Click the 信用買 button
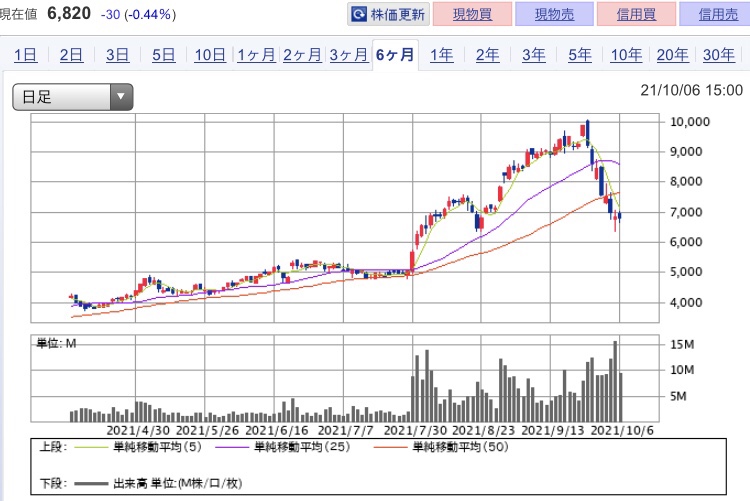 click(x=636, y=14)
